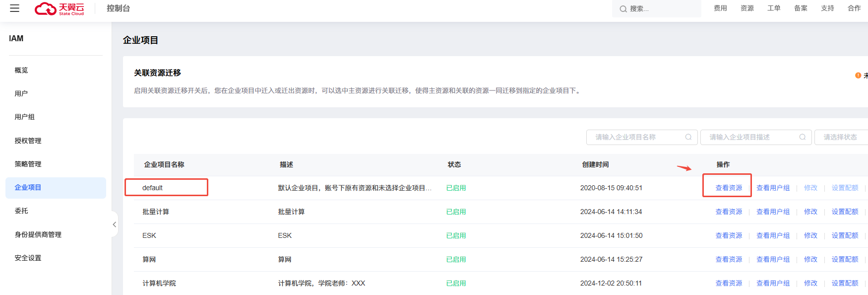Click the 请输入企业项目名称 input field
868x295 pixels.
click(x=642, y=137)
